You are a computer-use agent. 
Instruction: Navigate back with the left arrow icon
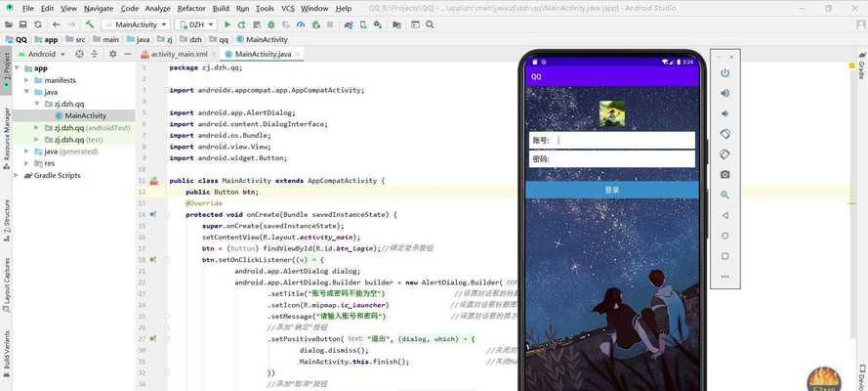click(57, 24)
